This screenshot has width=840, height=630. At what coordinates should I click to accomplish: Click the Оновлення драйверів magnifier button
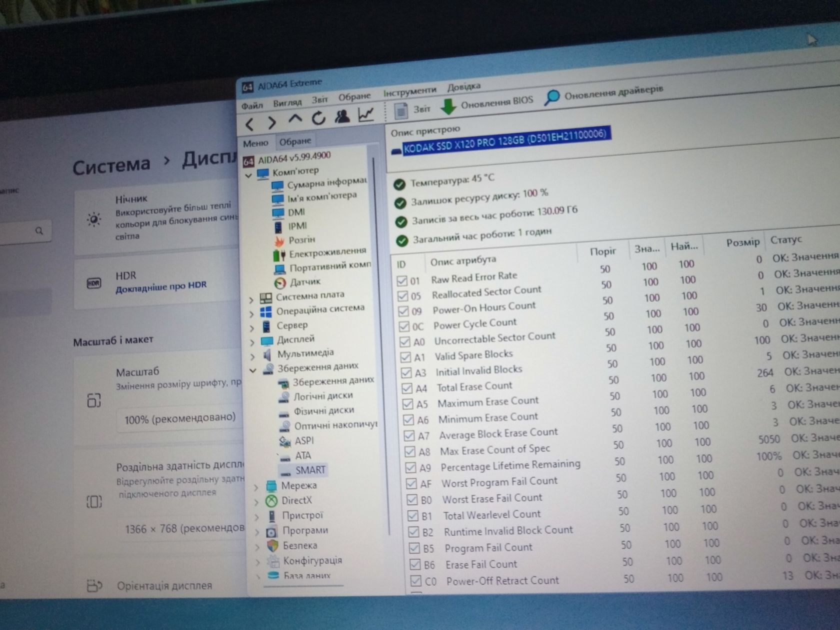coord(603,93)
